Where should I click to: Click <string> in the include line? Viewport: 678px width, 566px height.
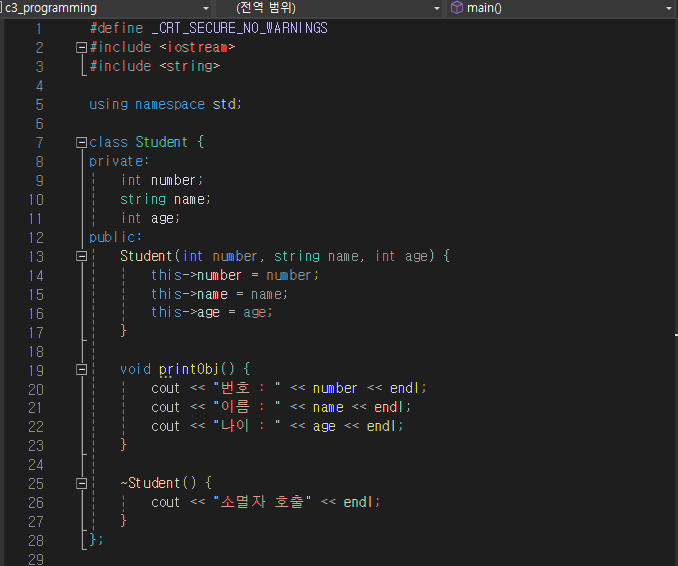click(189, 66)
